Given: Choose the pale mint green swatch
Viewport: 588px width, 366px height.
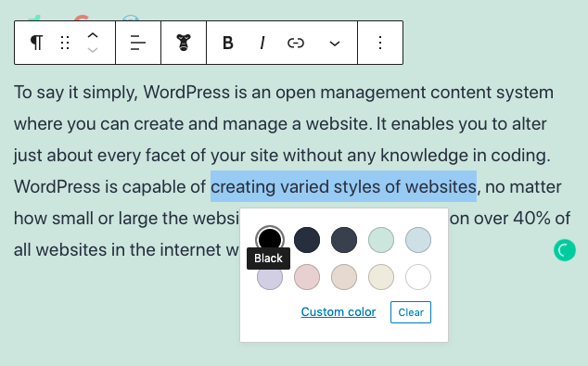Looking at the screenshot, I should click(x=381, y=240).
